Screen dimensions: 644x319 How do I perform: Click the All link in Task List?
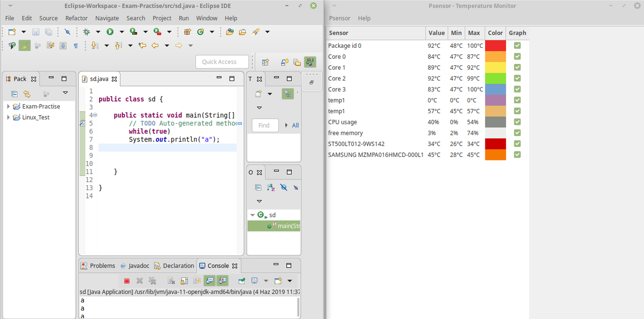click(295, 125)
